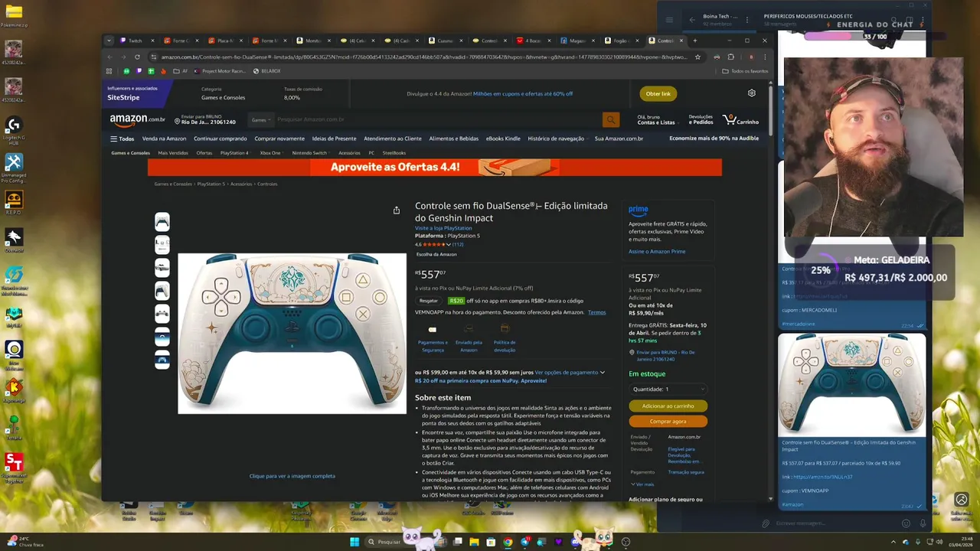Open the Carrinho shopping cart

click(x=740, y=120)
